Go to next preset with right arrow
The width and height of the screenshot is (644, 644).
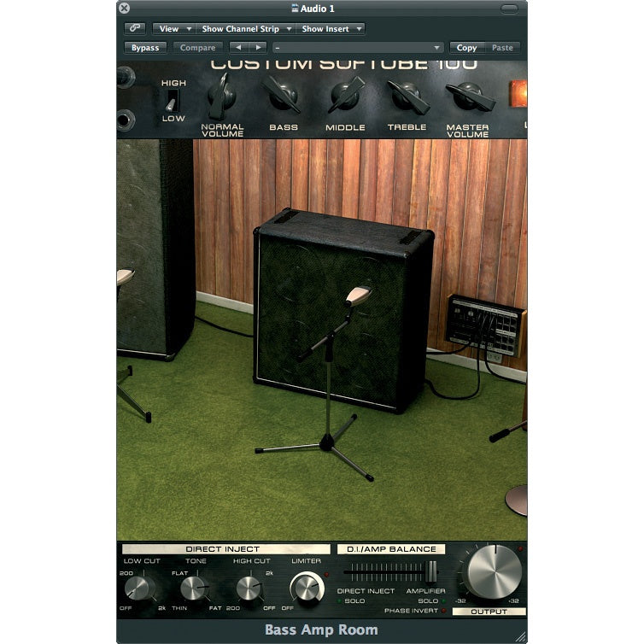pyautogui.click(x=258, y=48)
